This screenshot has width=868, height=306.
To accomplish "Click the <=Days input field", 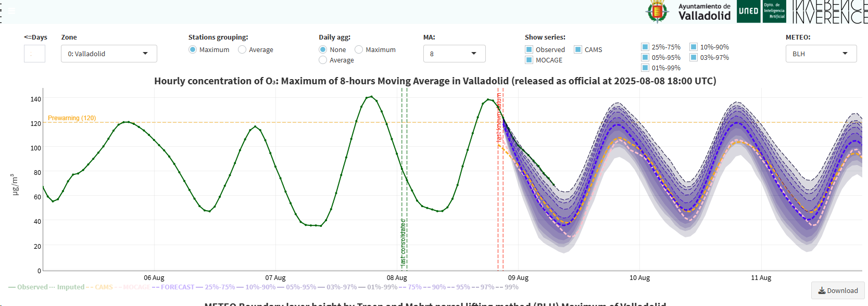I will point(34,54).
